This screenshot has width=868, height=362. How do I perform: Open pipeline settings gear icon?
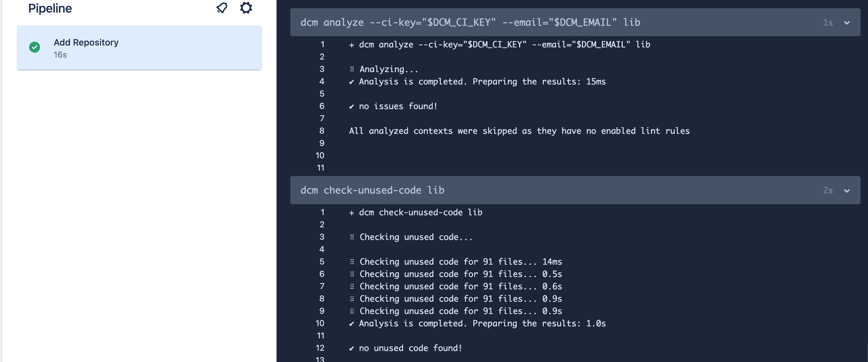pos(246,8)
